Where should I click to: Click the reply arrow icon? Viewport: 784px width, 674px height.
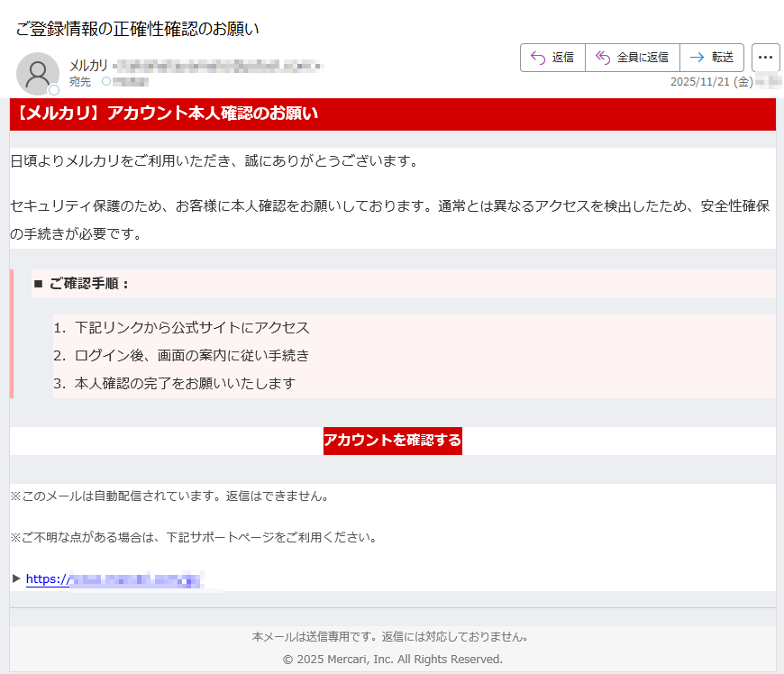tap(538, 58)
